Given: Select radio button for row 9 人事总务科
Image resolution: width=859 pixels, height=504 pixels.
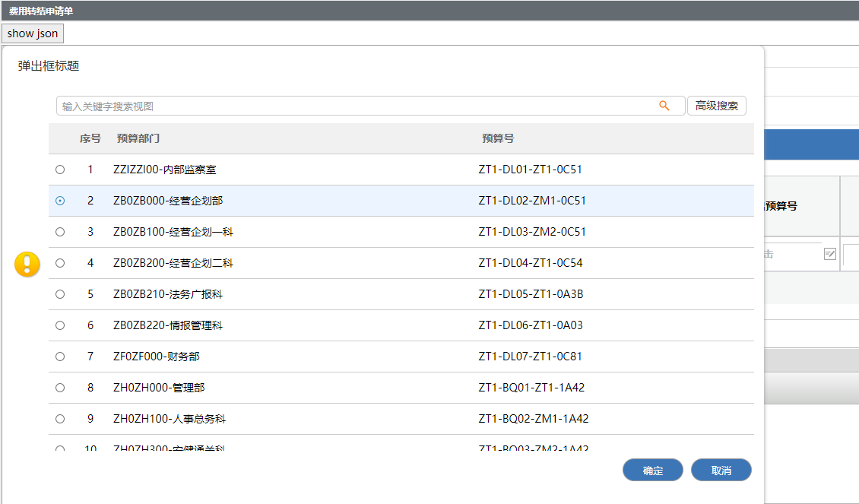Looking at the screenshot, I should pos(60,419).
